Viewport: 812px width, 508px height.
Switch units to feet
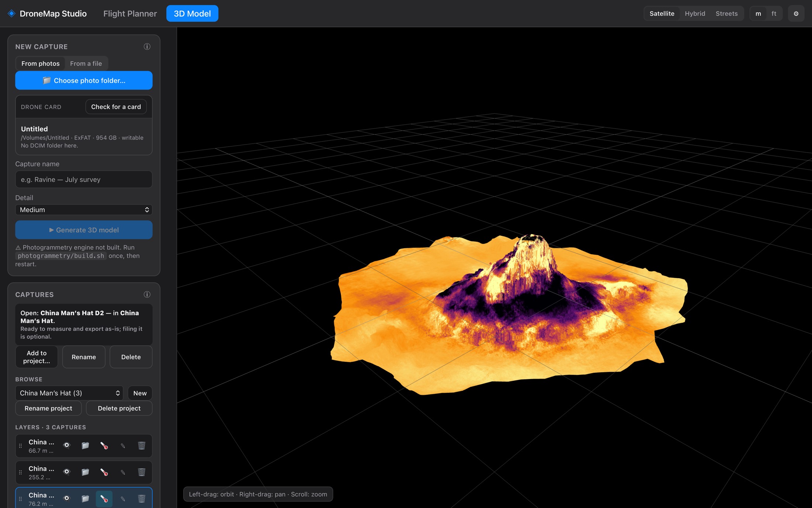click(774, 14)
